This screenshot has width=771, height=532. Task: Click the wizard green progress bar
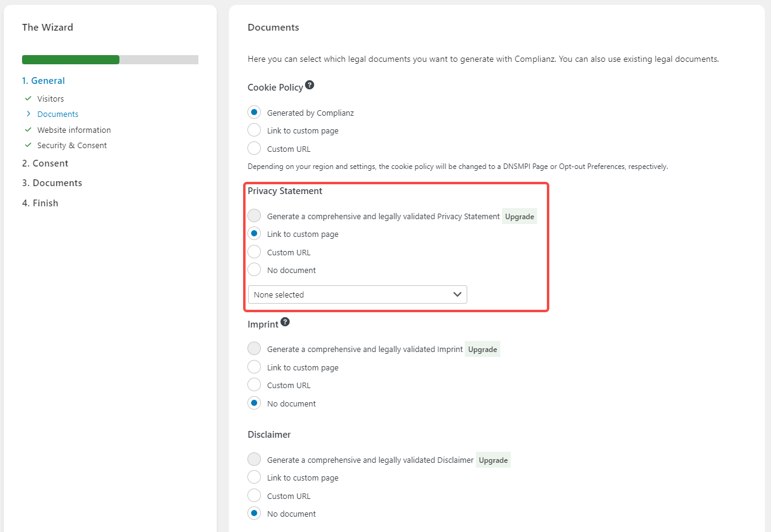tap(71, 60)
